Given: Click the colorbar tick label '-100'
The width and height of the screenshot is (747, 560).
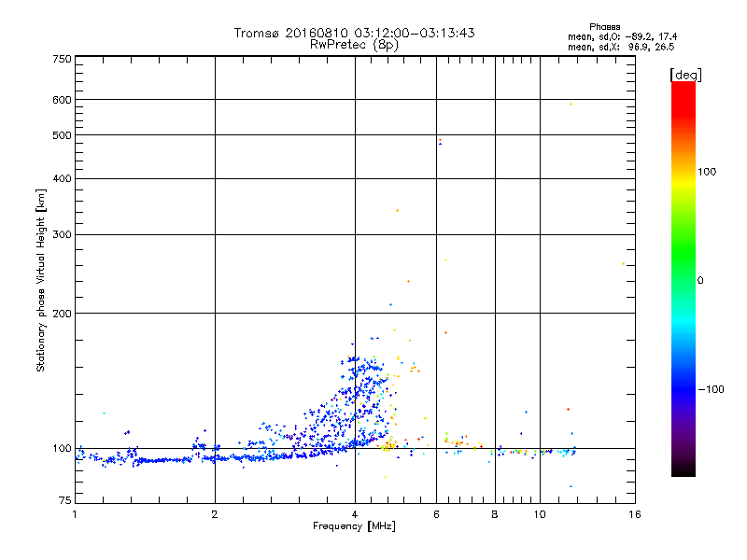Looking at the screenshot, I should point(711,389).
